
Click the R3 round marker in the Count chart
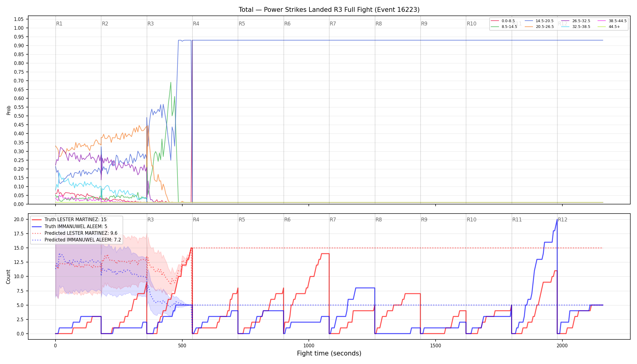pyautogui.click(x=150, y=220)
